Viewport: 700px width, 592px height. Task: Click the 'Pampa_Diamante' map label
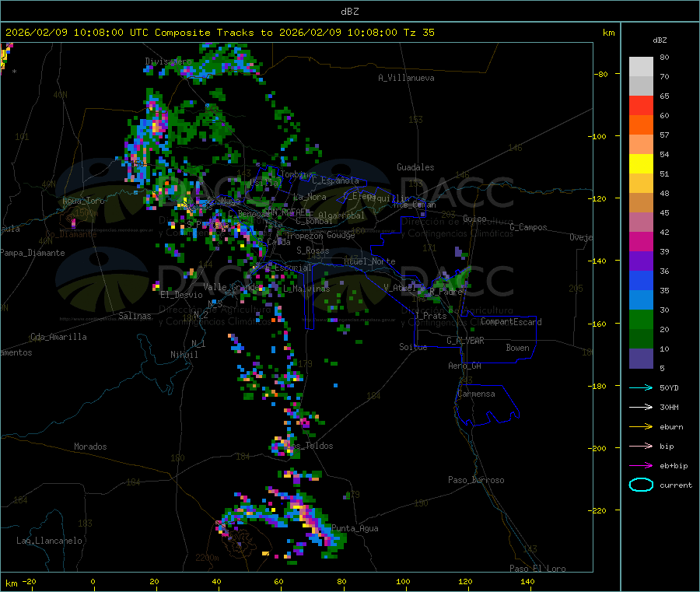pos(32,253)
